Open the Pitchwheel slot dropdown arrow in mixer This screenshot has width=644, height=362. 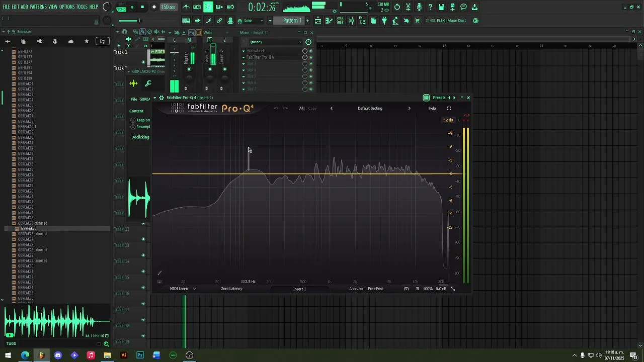(x=244, y=51)
